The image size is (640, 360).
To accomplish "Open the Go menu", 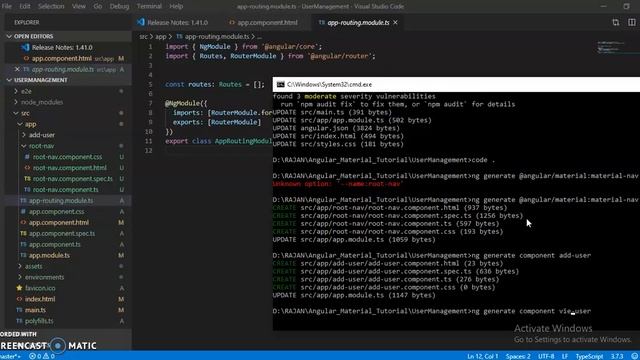I will [x=98, y=6].
